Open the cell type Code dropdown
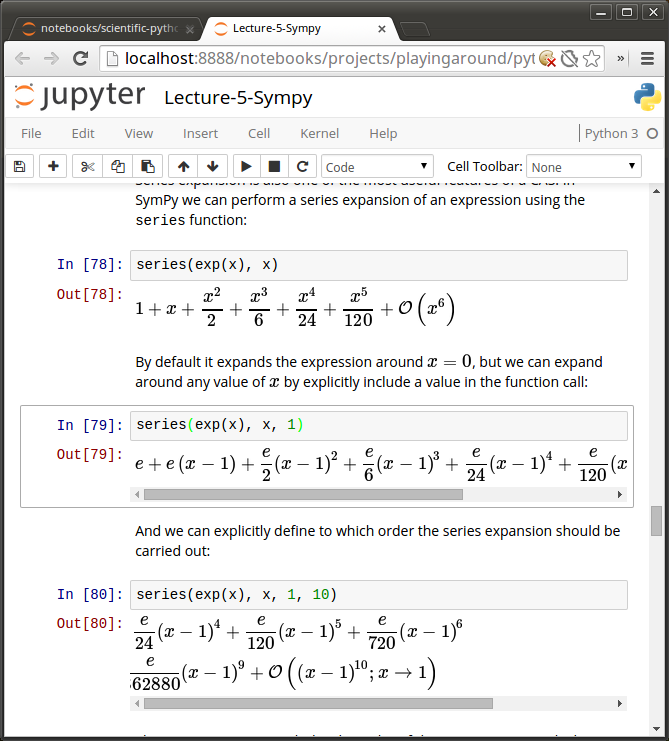Viewport: 669px width, 741px height. tap(377, 166)
